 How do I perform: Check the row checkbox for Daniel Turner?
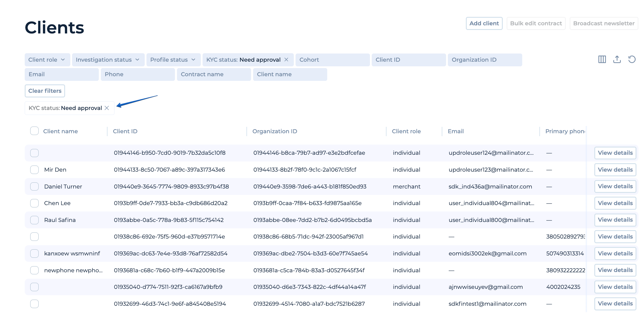point(34,186)
